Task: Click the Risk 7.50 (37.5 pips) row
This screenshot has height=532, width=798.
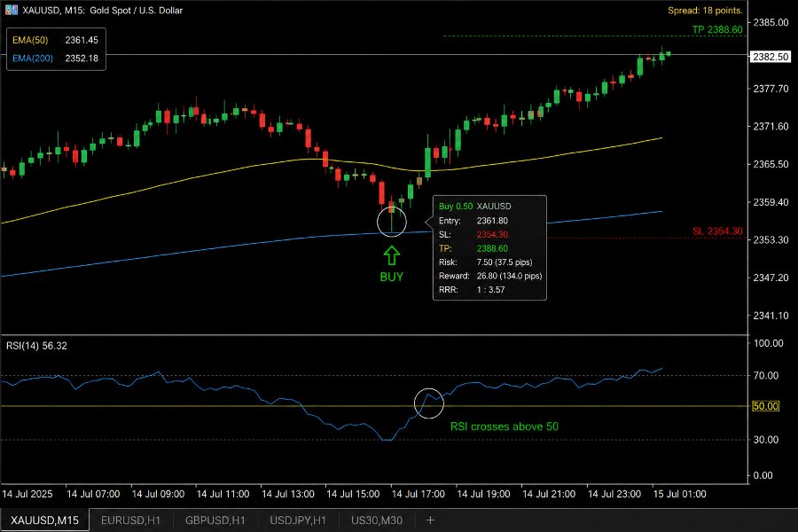Action: pos(486,262)
